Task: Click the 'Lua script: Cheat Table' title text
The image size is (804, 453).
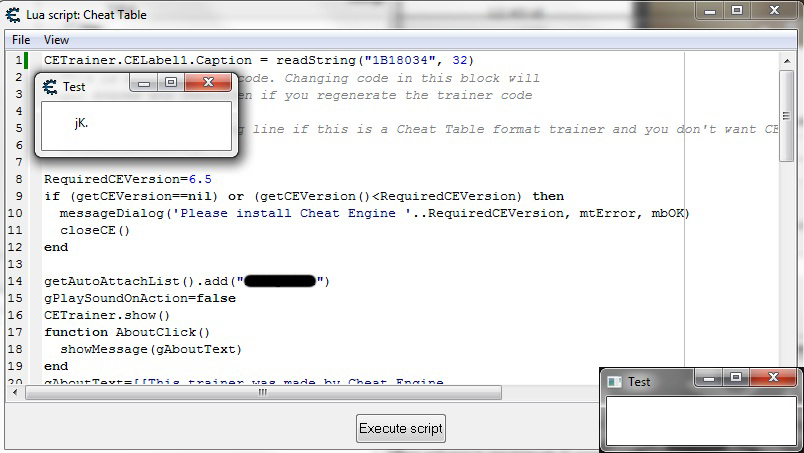Action: coord(86,15)
